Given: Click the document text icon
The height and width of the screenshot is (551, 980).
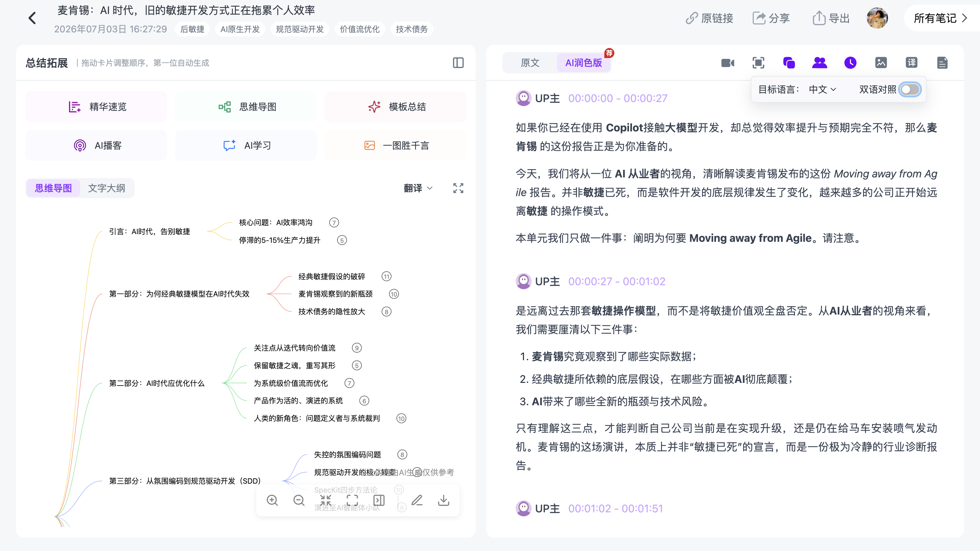Looking at the screenshot, I should [942, 63].
